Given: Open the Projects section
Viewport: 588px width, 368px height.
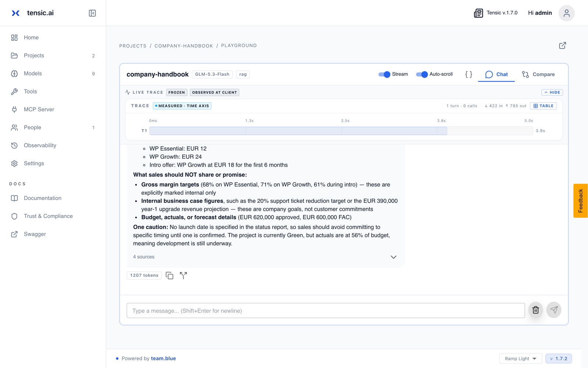Looking at the screenshot, I should 53,56.
